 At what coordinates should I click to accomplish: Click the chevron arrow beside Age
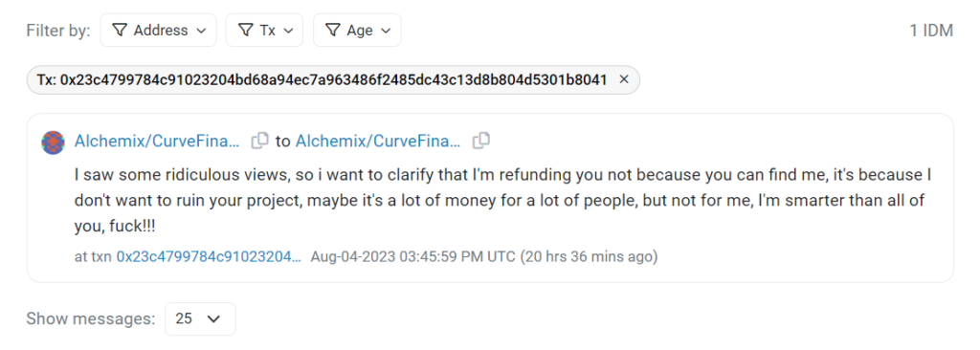(x=386, y=31)
